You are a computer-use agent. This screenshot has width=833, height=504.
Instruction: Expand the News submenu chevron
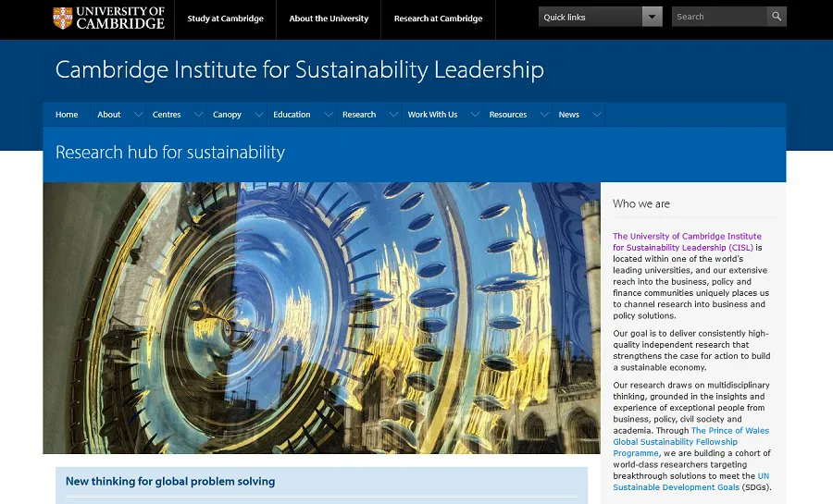(x=597, y=115)
